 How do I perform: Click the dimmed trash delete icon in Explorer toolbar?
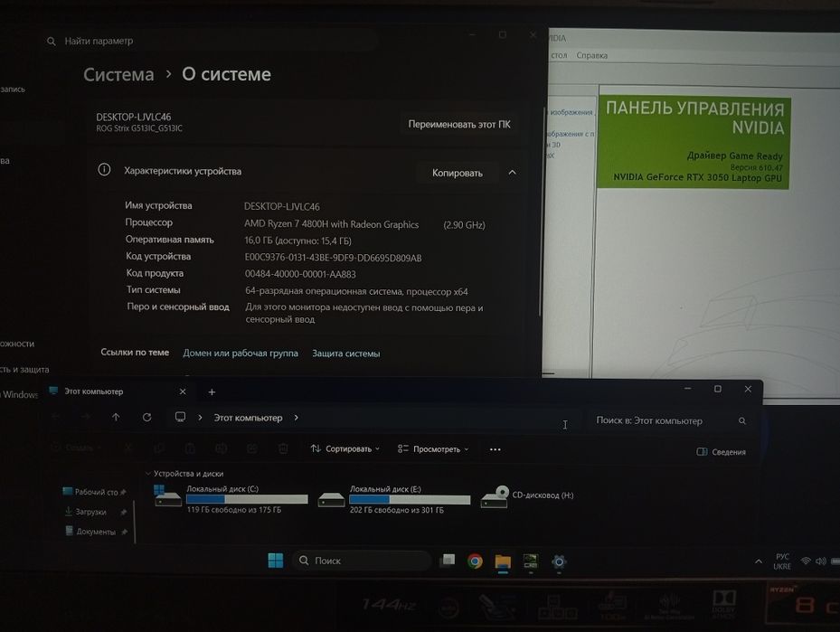(283, 448)
